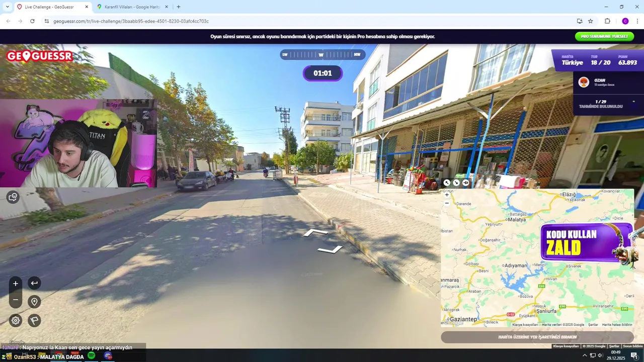This screenshot has width=644, height=362.
Task: Collapse the guesses panel with minus
Action: [x=633, y=102]
